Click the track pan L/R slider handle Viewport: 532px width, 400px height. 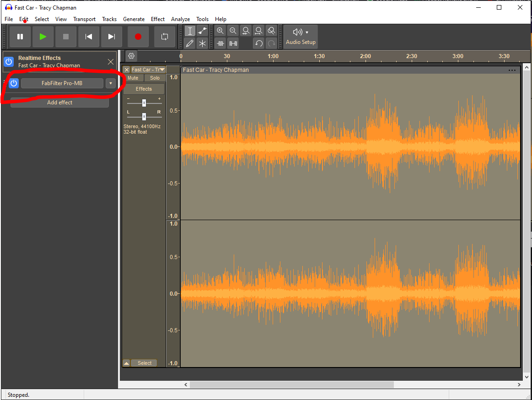144,117
